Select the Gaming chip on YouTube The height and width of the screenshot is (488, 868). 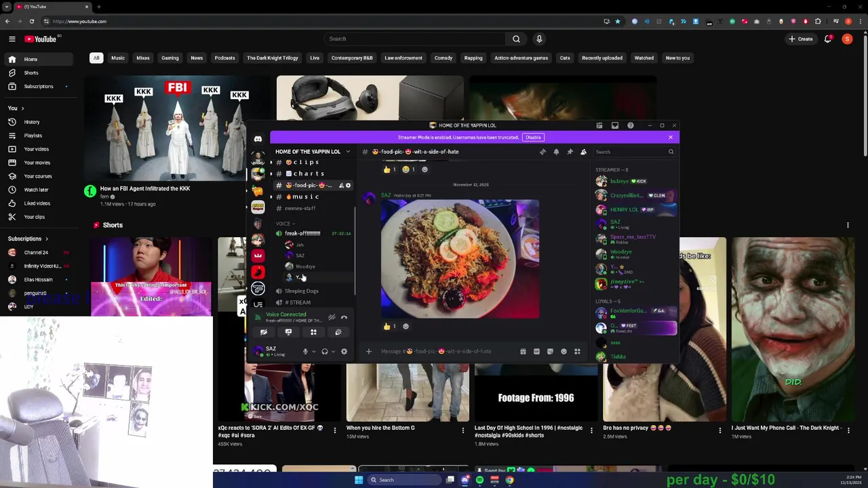click(x=170, y=58)
